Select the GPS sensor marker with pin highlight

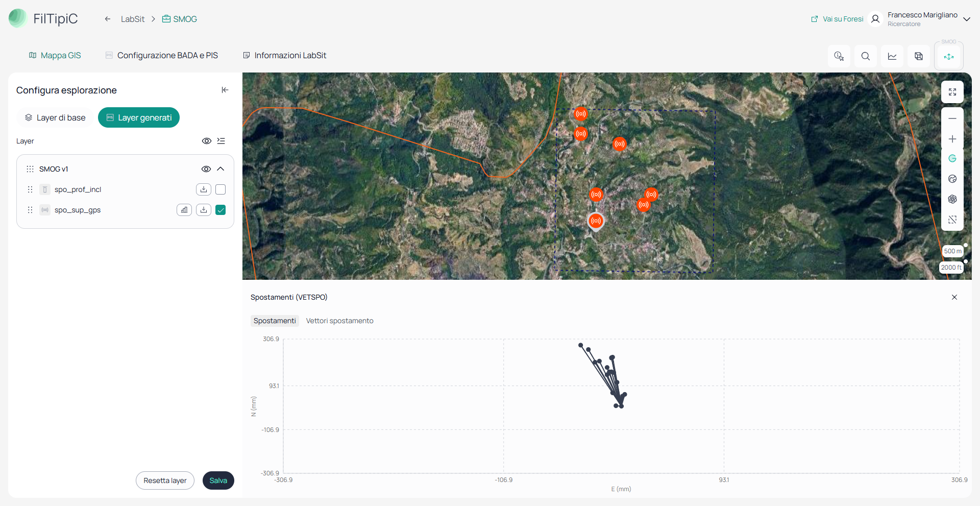[x=596, y=221]
